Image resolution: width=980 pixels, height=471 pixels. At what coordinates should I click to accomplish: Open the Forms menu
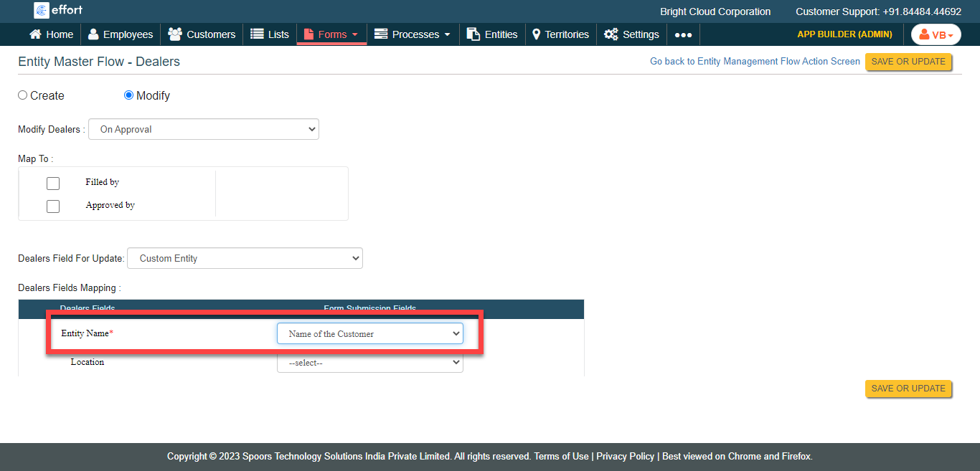pos(331,34)
